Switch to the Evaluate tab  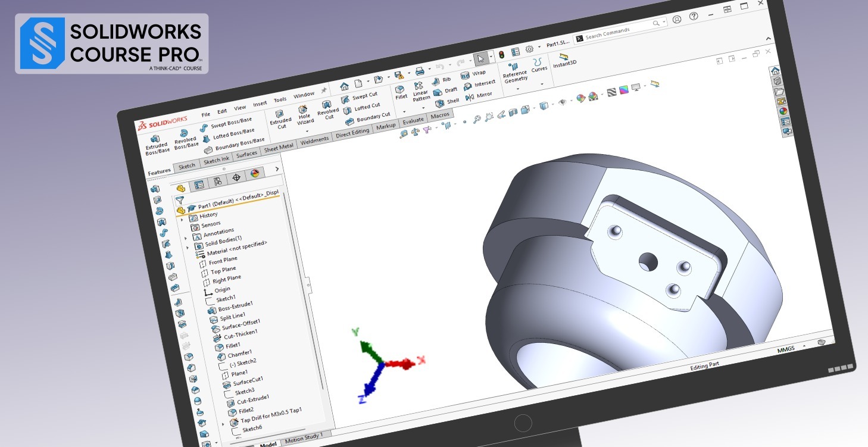point(413,120)
